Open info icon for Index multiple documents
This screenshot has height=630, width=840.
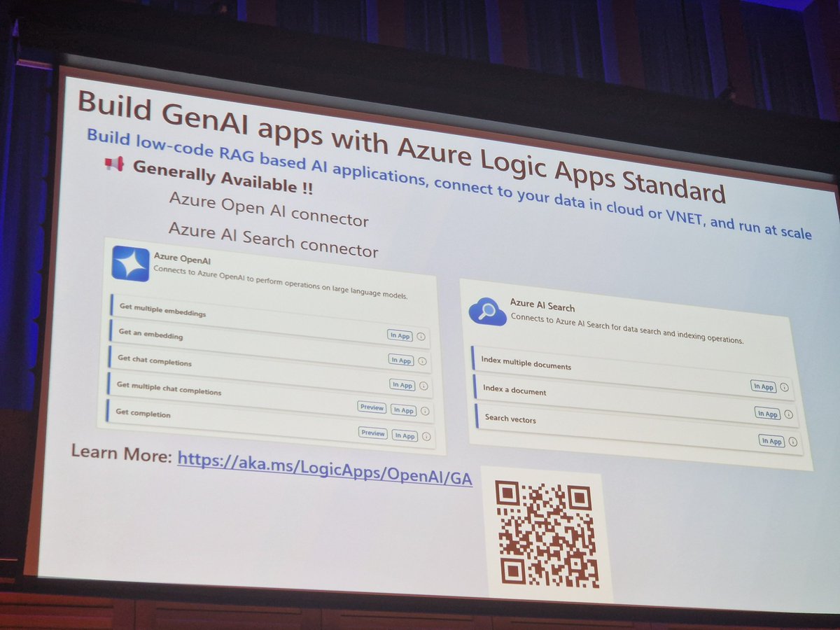click(x=785, y=386)
